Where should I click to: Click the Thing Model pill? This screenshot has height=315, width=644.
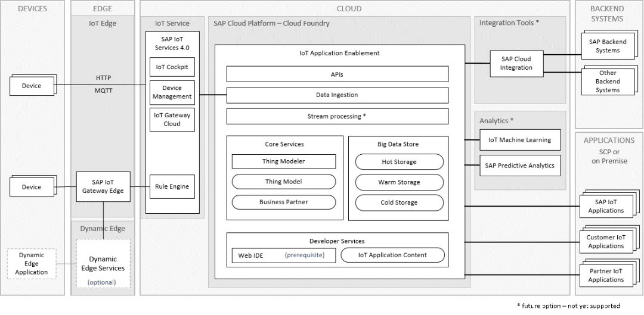(284, 182)
